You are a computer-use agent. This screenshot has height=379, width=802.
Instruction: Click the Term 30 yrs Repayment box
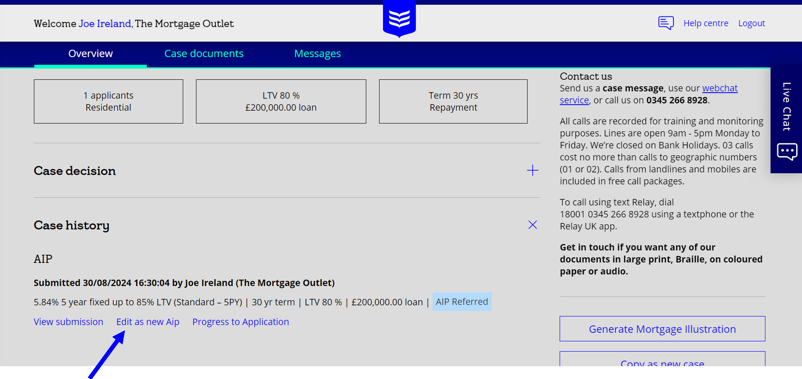453,101
